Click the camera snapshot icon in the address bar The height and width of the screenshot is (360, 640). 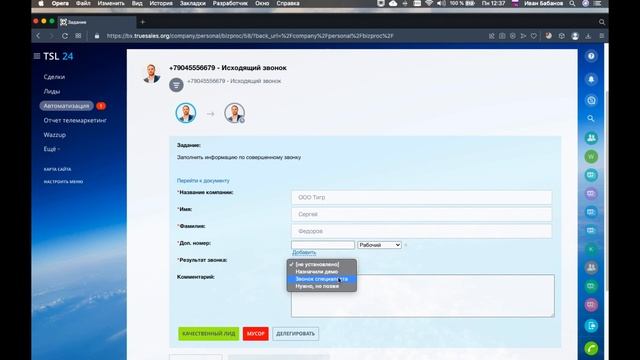click(502, 36)
